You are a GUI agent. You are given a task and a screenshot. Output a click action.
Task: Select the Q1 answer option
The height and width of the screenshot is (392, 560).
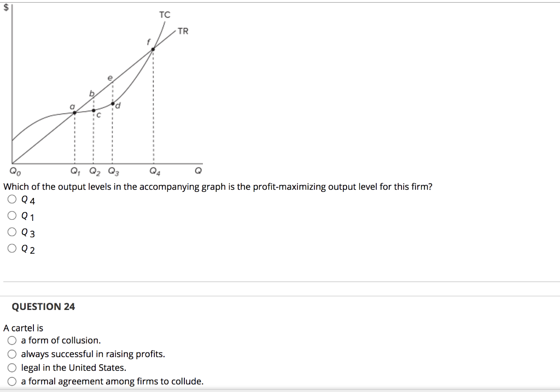pos(11,215)
